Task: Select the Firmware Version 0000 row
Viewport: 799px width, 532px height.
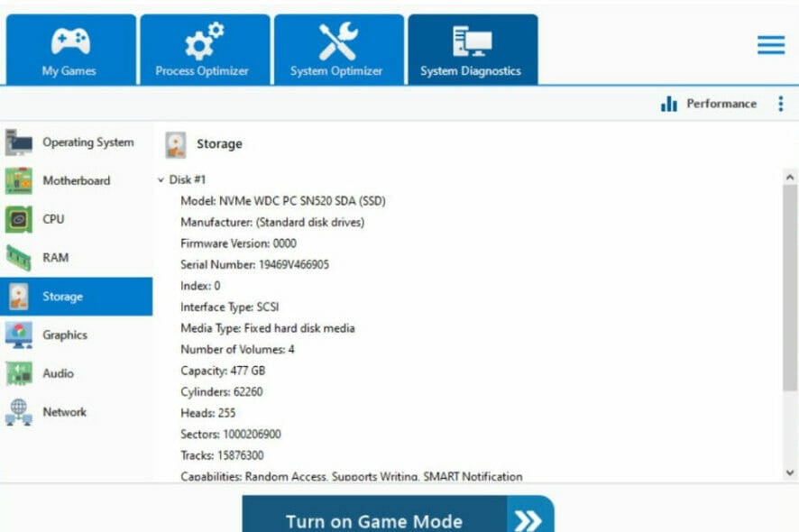Action: pyautogui.click(x=238, y=243)
